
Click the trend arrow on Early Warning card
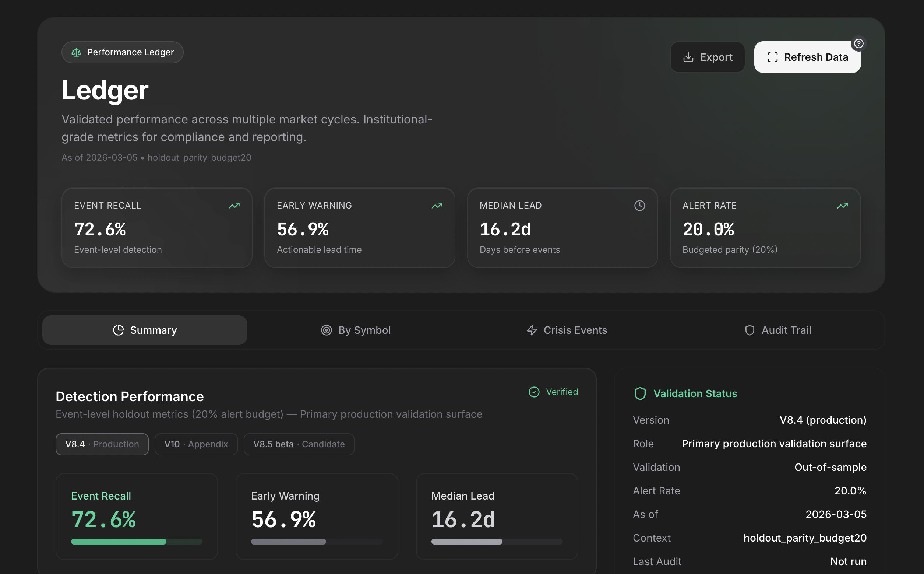click(437, 205)
